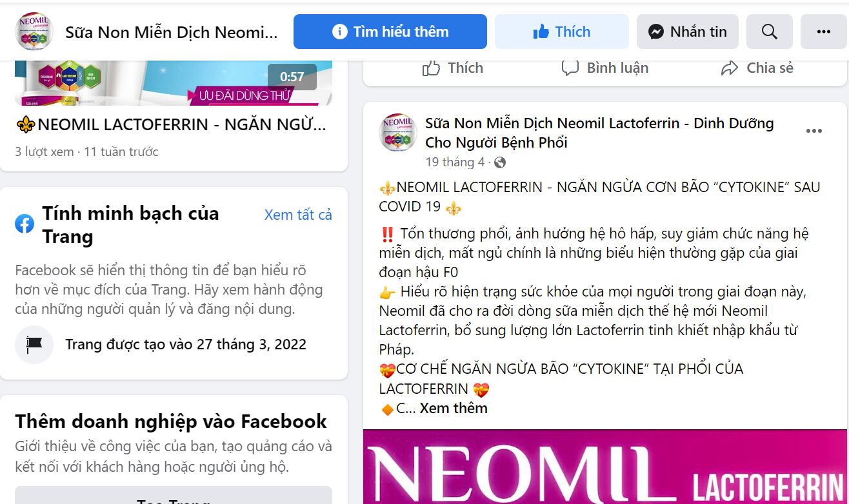Click the globe public audience icon
The height and width of the screenshot is (504, 849).
(x=500, y=162)
